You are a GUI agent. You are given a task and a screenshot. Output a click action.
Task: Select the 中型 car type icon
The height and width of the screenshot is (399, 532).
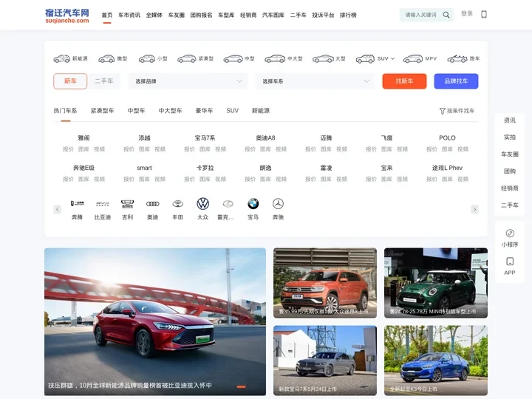tap(233, 58)
